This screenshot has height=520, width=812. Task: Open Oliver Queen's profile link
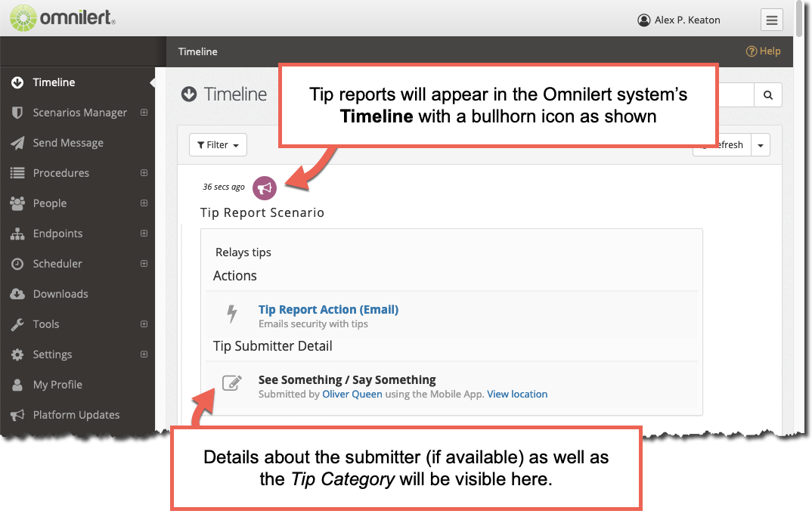click(x=352, y=394)
